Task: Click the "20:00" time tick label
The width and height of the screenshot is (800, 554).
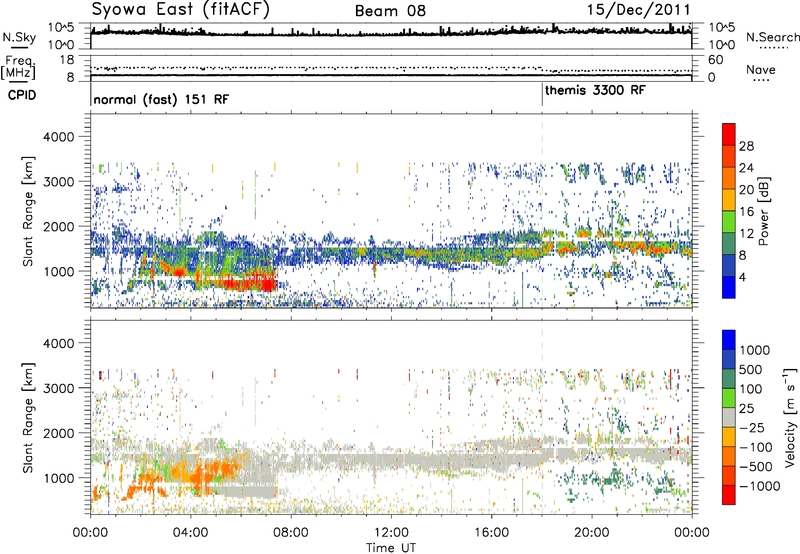Action: 591,533
